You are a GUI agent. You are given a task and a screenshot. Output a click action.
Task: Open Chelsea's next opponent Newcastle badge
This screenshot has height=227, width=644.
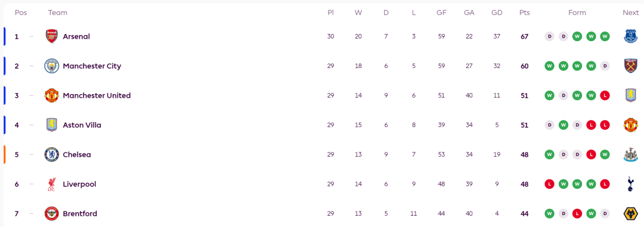(x=630, y=155)
